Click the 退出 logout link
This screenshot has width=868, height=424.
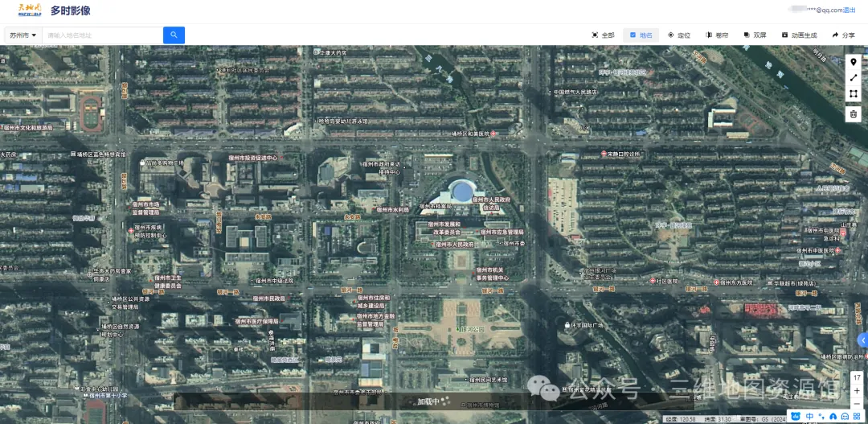[x=850, y=10]
